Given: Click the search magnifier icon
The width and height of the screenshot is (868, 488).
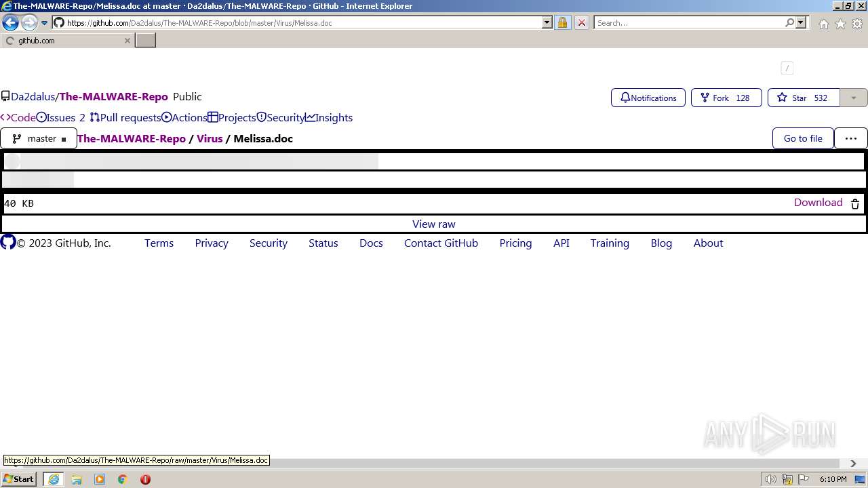Looking at the screenshot, I should pos(789,22).
